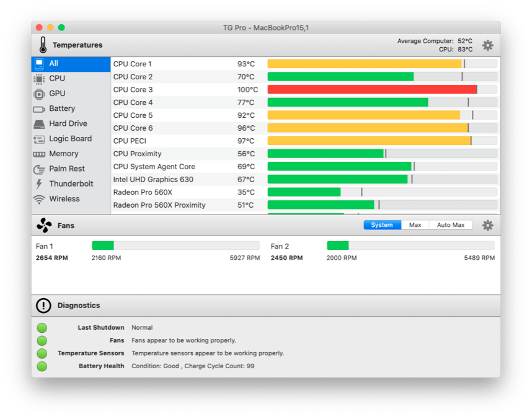Click the Charge Cycle Count: 99 text
532x419 pixels.
click(219, 366)
